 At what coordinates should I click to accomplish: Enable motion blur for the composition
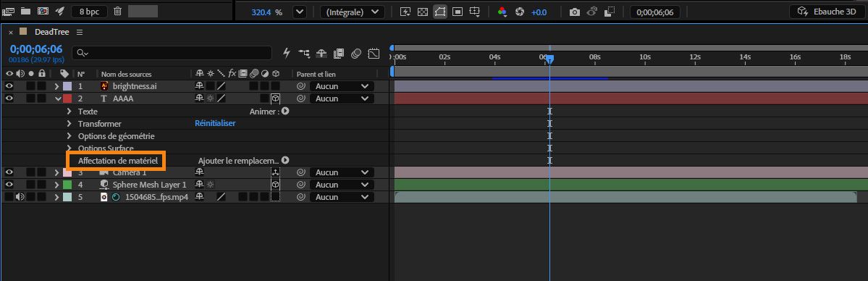pyautogui.click(x=356, y=53)
